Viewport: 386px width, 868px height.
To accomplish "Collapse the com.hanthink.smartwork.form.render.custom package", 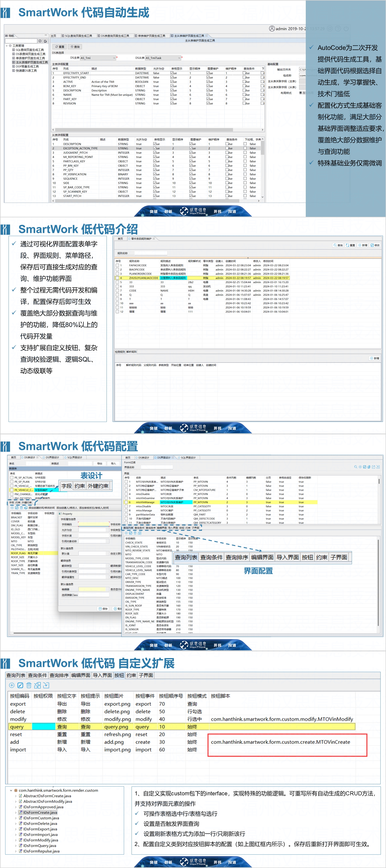I will pyautogui.click(x=11, y=790).
